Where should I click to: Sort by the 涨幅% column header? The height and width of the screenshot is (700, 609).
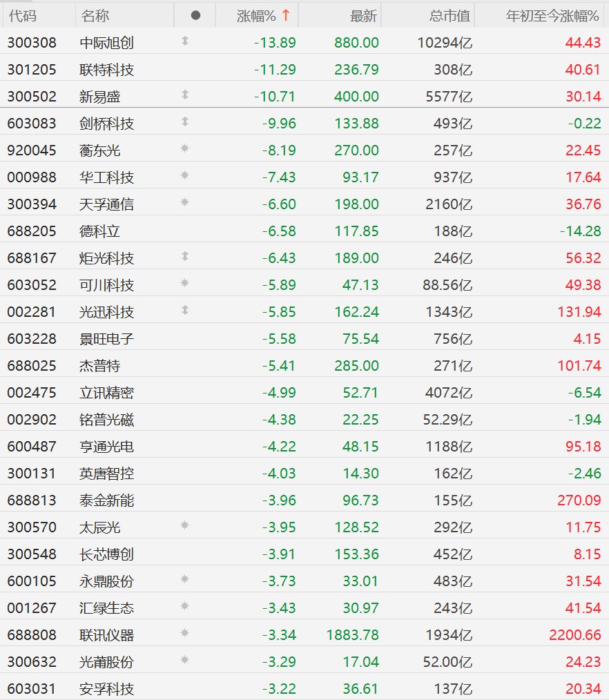(256, 16)
